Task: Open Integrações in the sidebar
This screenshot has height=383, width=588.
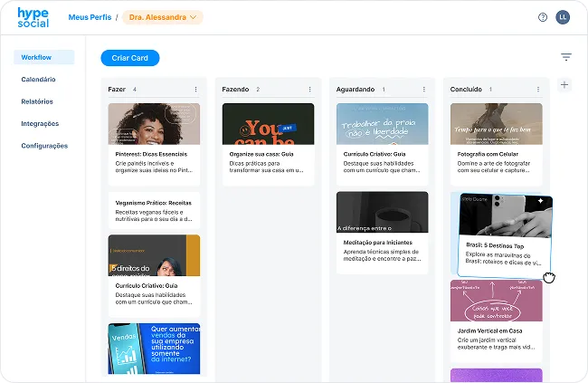Action: (x=40, y=123)
